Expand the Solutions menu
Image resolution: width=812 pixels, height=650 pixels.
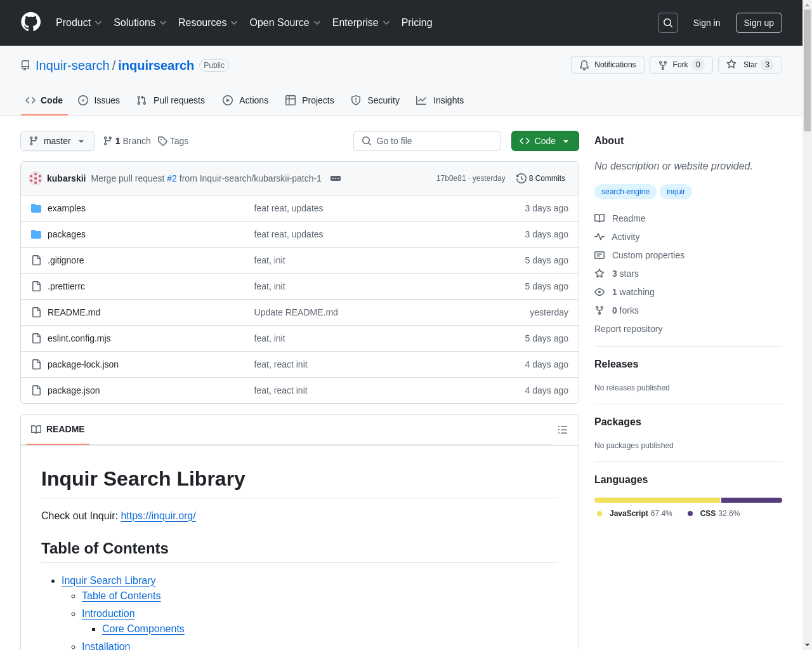pos(140,23)
